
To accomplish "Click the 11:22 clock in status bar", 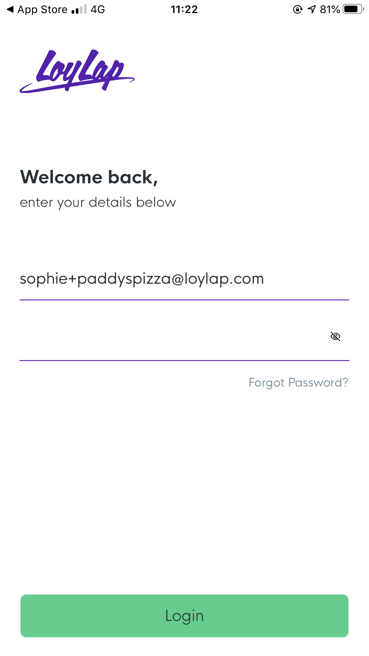I will point(184,9).
